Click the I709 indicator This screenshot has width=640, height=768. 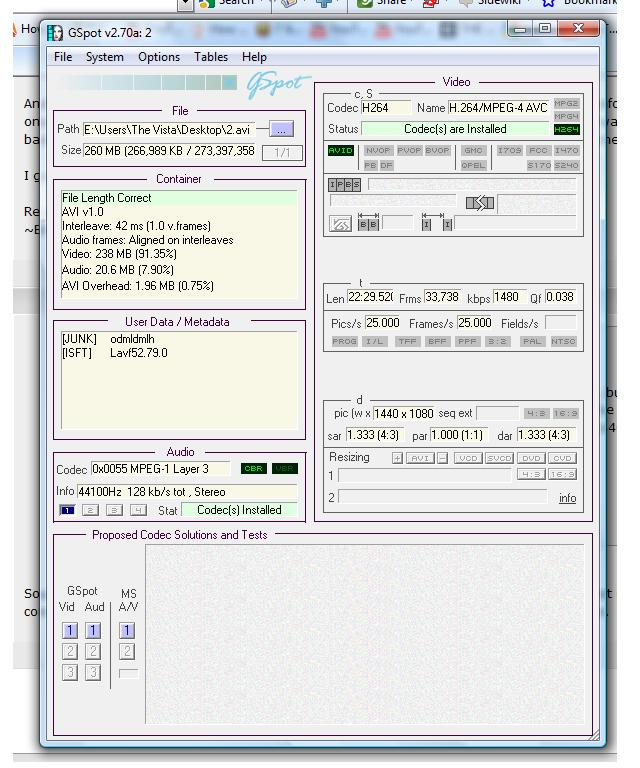point(509,150)
